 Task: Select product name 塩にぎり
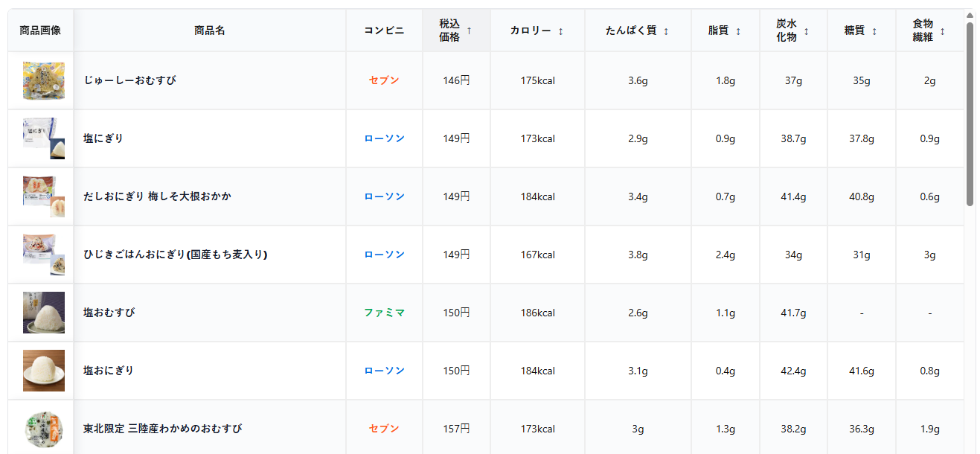point(103,138)
